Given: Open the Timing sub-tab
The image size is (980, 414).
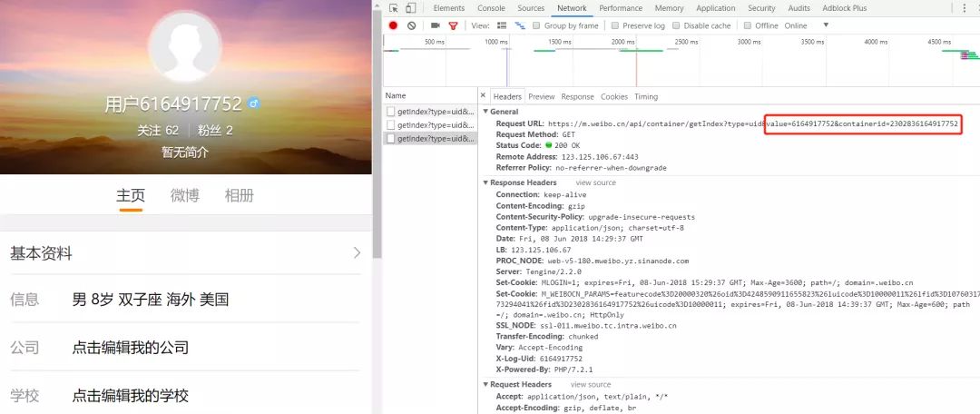Looking at the screenshot, I should [x=646, y=97].
